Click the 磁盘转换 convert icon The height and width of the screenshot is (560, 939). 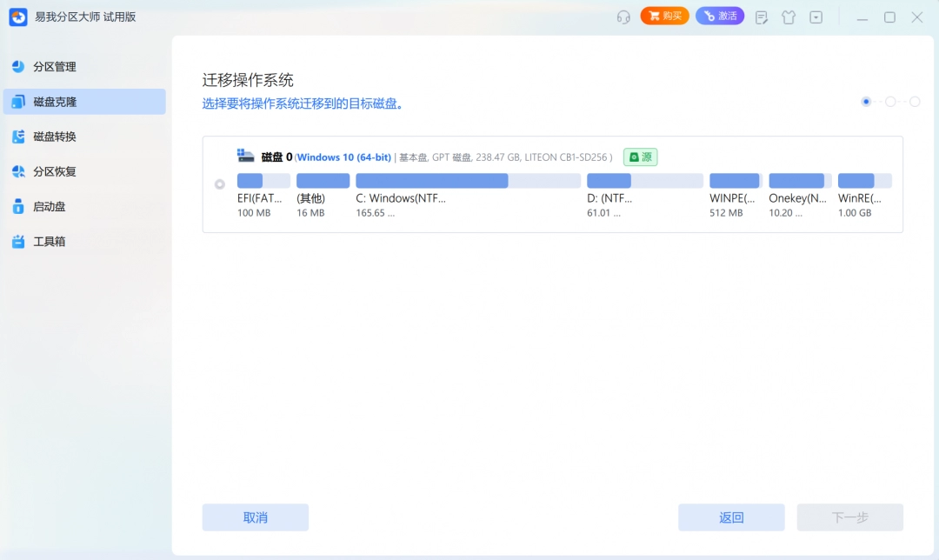tap(18, 137)
